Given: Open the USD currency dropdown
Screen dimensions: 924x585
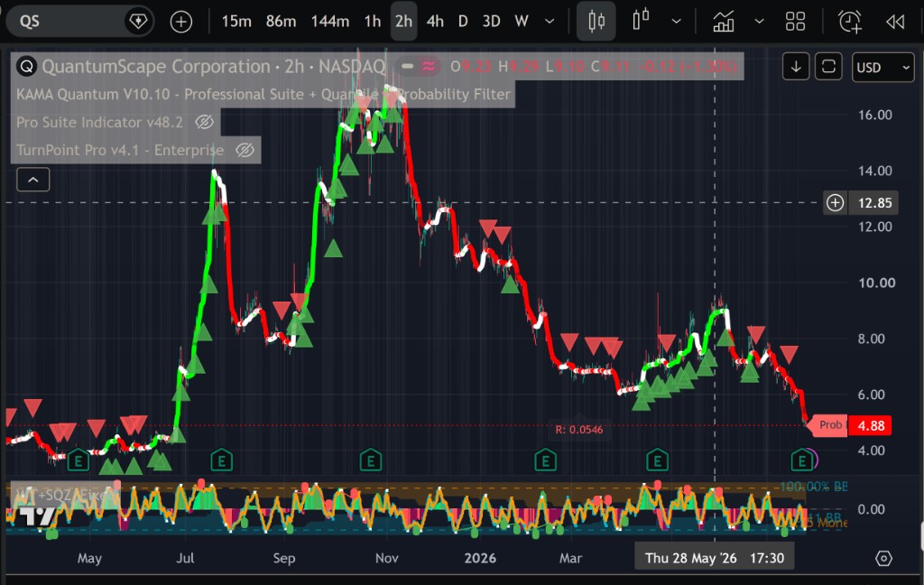Looking at the screenshot, I should pos(882,67).
